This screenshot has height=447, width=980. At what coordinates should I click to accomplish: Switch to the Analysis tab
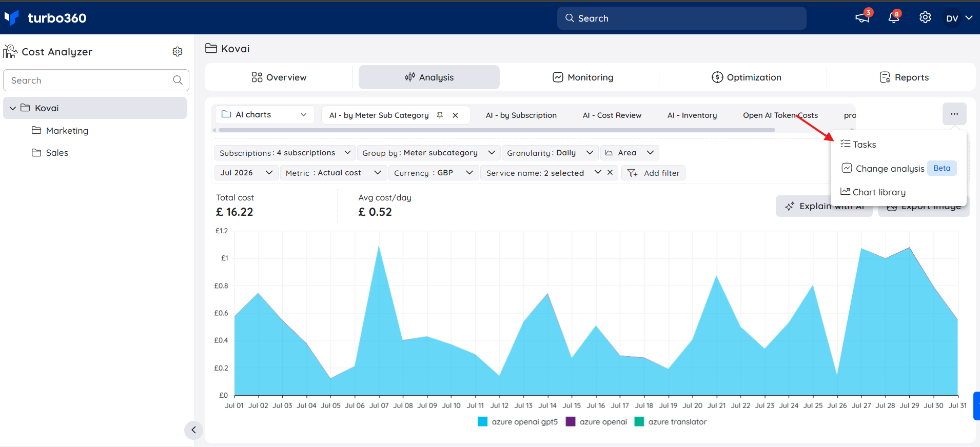[429, 77]
